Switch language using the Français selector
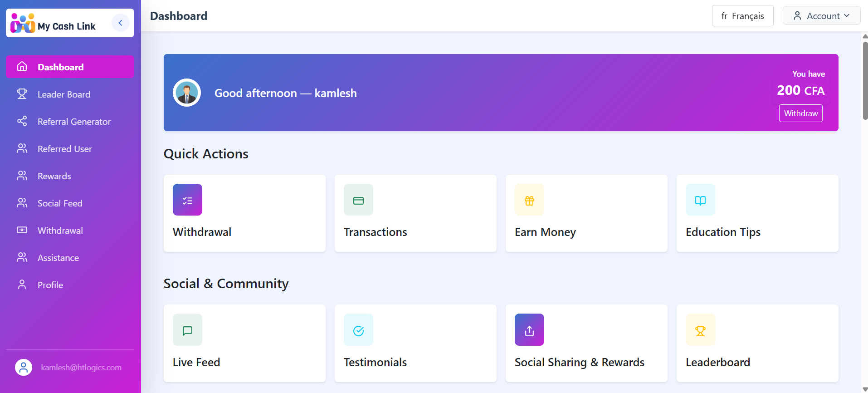 click(742, 16)
